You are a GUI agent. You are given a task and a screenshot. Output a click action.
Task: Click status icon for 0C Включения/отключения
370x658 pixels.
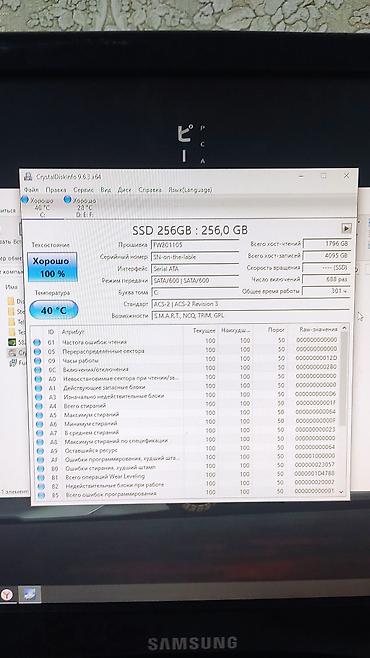[x=37, y=370]
